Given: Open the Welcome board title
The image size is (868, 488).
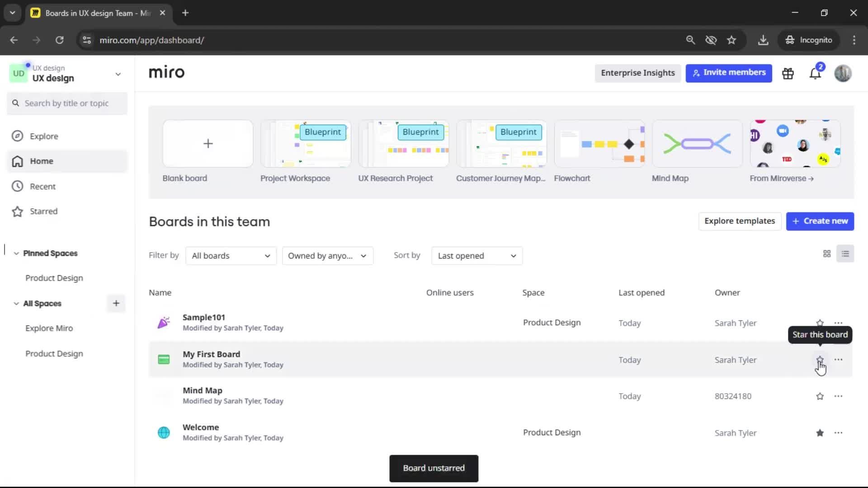Looking at the screenshot, I should click(201, 427).
